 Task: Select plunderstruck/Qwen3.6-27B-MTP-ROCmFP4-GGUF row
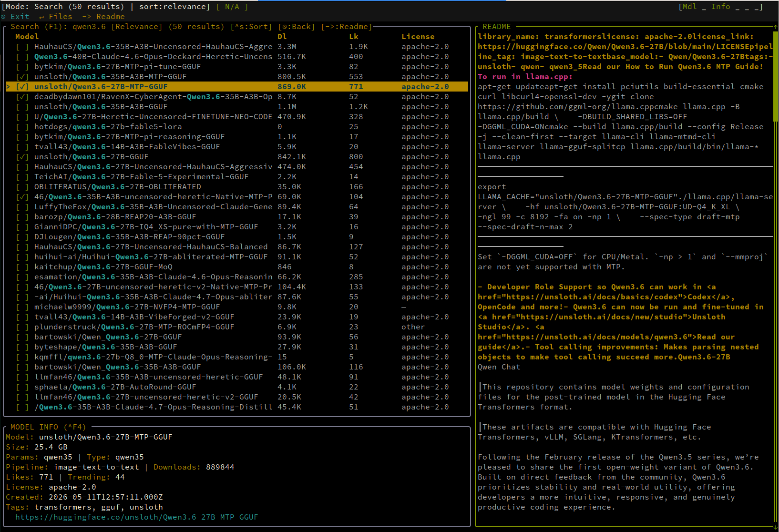coord(237,327)
